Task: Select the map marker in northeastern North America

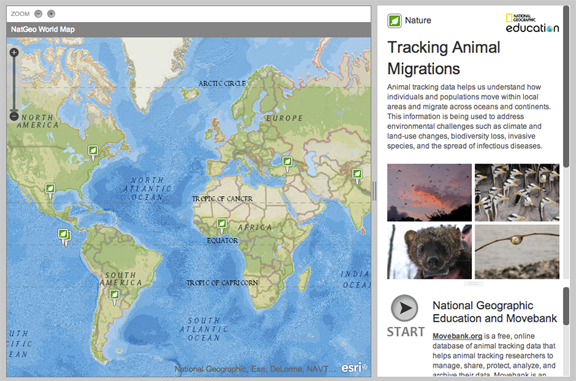Action: (x=93, y=152)
